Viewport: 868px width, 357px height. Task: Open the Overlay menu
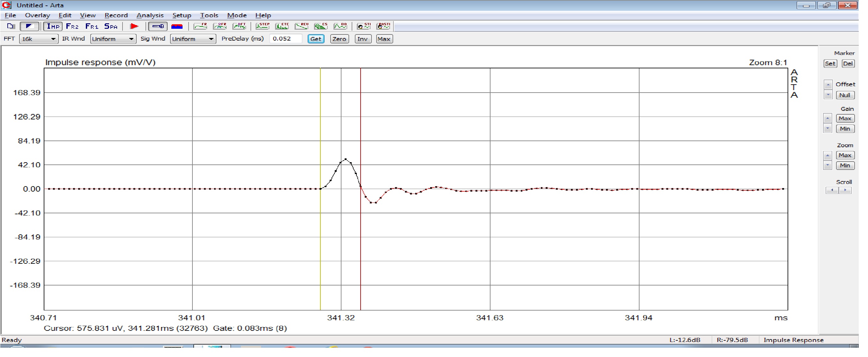pos(37,16)
